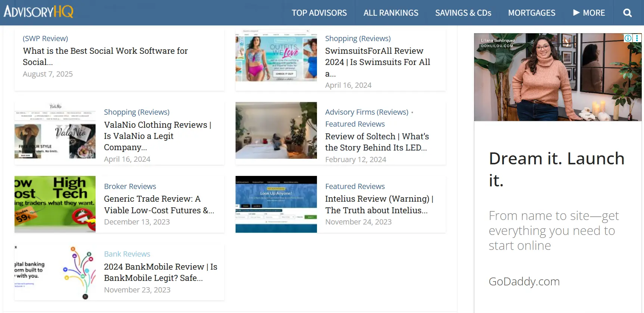Click the Intelius Look Up Anyone thumbnail
The width and height of the screenshot is (644, 313).
(276, 204)
